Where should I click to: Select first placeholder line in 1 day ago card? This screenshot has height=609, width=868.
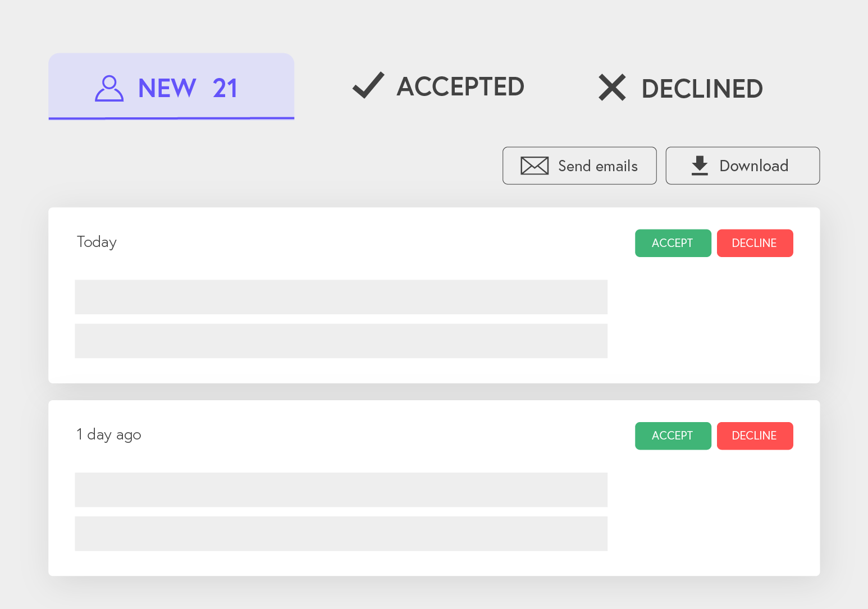341,489
